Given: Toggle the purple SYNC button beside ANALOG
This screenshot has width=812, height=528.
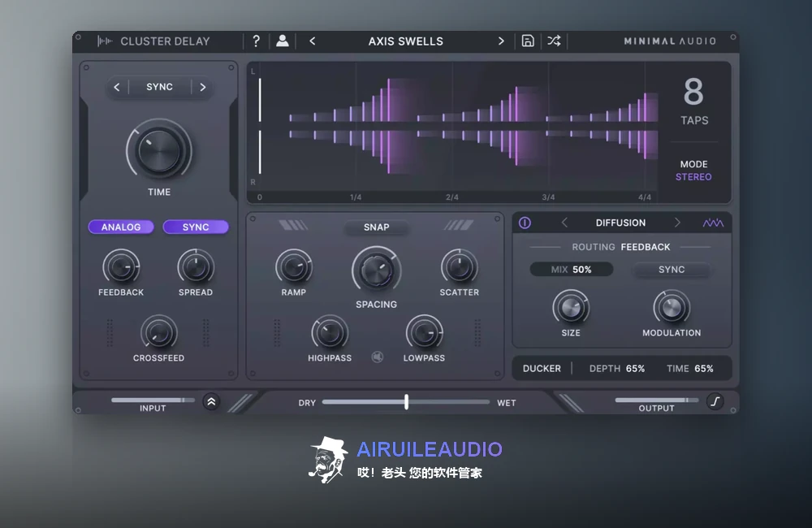Looking at the screenshot, I should click(x=196, y=227).
